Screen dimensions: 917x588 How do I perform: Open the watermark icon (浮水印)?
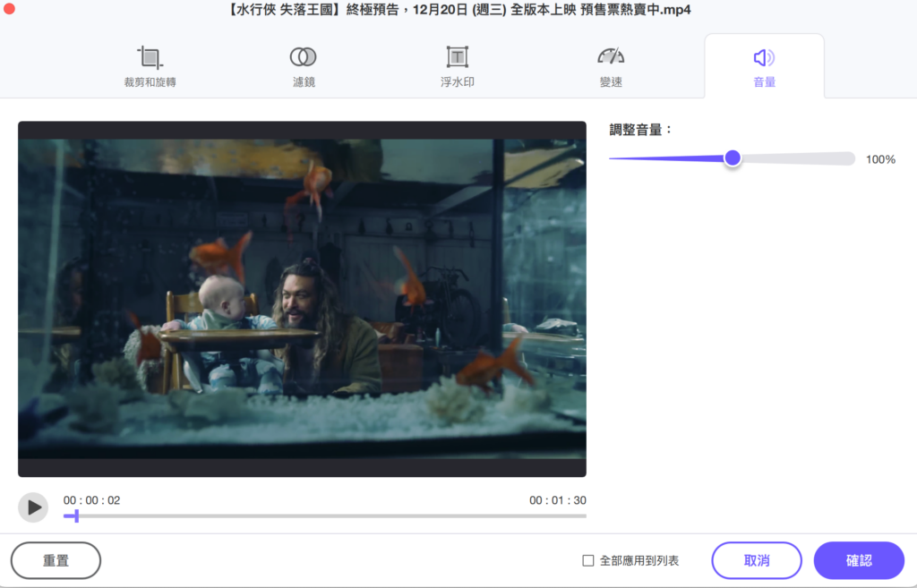tap(458, 56)
